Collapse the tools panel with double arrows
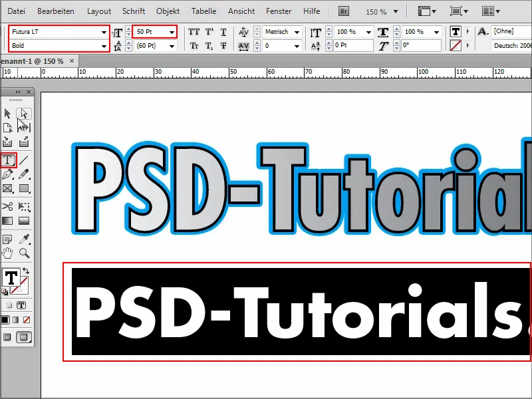 tap(18, 92)
